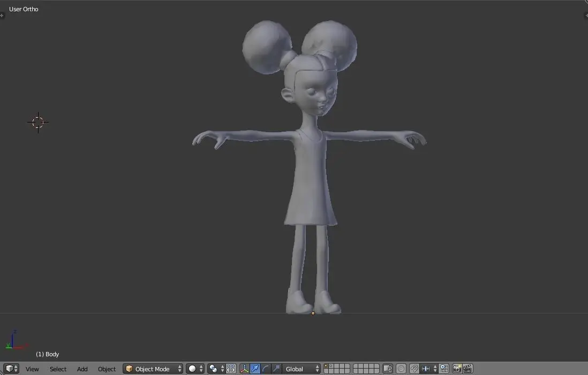588x375 pixels.
Task: Open the 3D View editor type selector
Action: (x=11, y=369)
